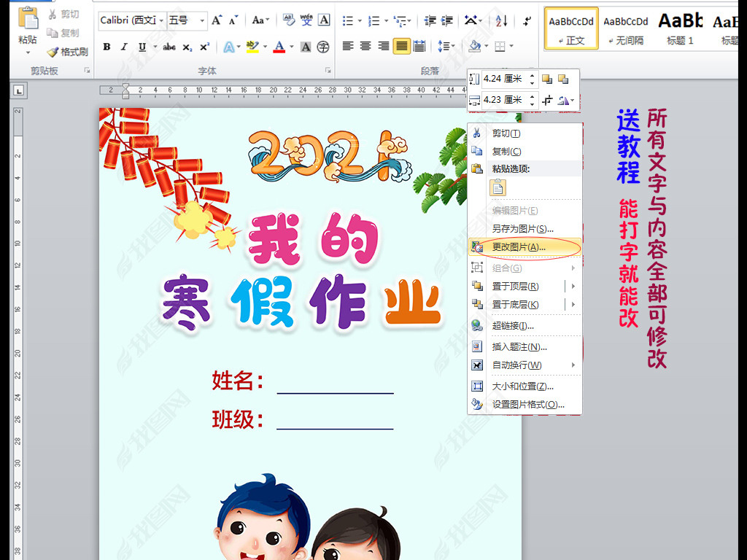This screenshot has height=560, width=747.
Task: Select the 正文 Normal style
Action: point(571,28)
